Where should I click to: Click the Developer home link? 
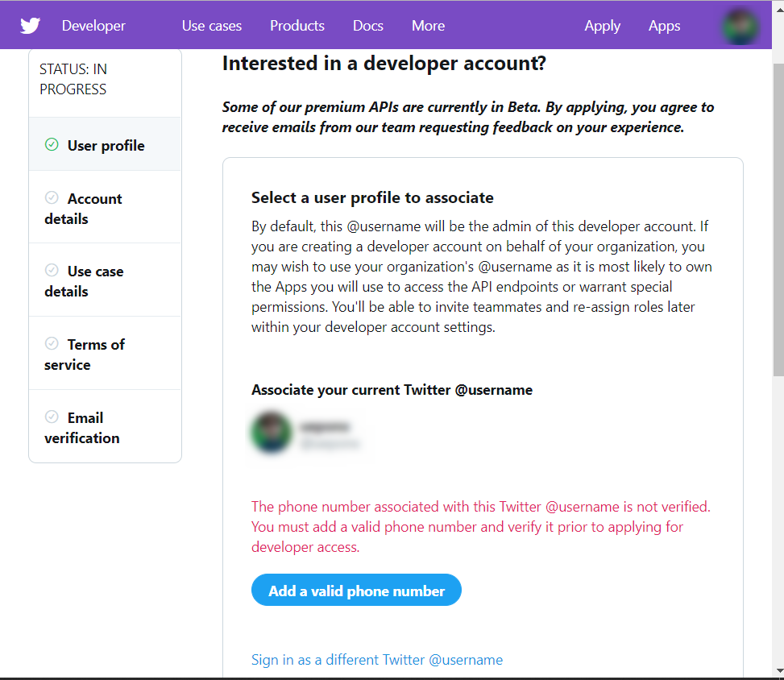click(x=93, y=26)
